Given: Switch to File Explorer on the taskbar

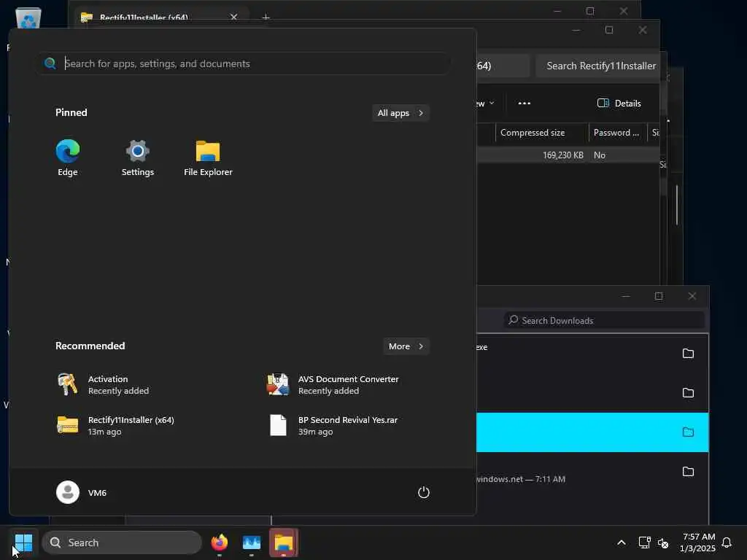Looking at the screenshot, I should point(284,542).
